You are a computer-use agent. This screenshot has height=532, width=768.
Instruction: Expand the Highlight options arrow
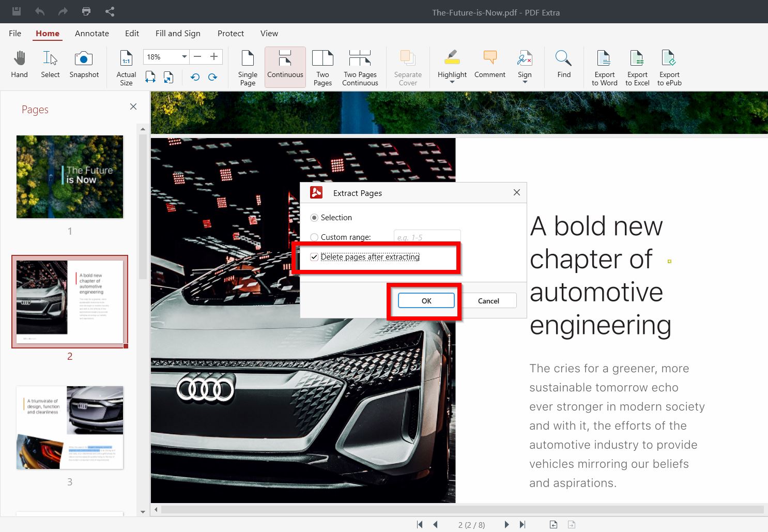(x=452, y=82)
